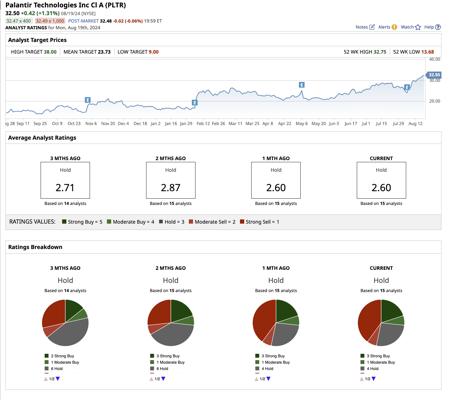Click the MEAN TARGET 23.73 value
The image size is (451, 400).
[104, 52]
